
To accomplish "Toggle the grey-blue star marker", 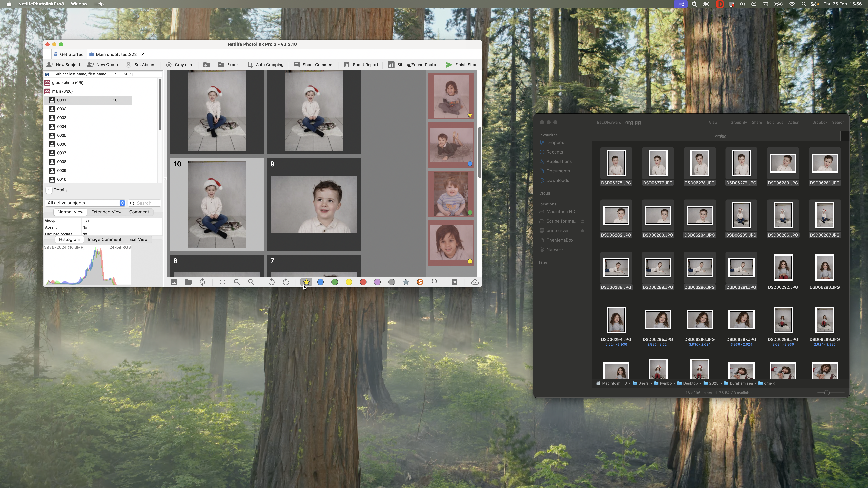I will click(x=406, y=282).
